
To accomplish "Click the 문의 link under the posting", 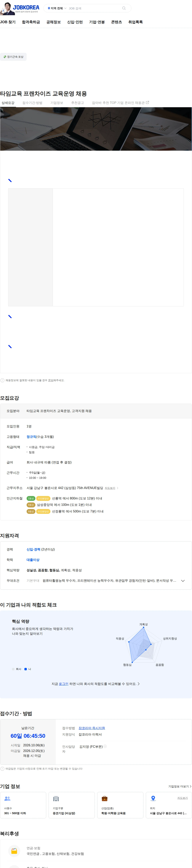I will (x=51, y=380).
